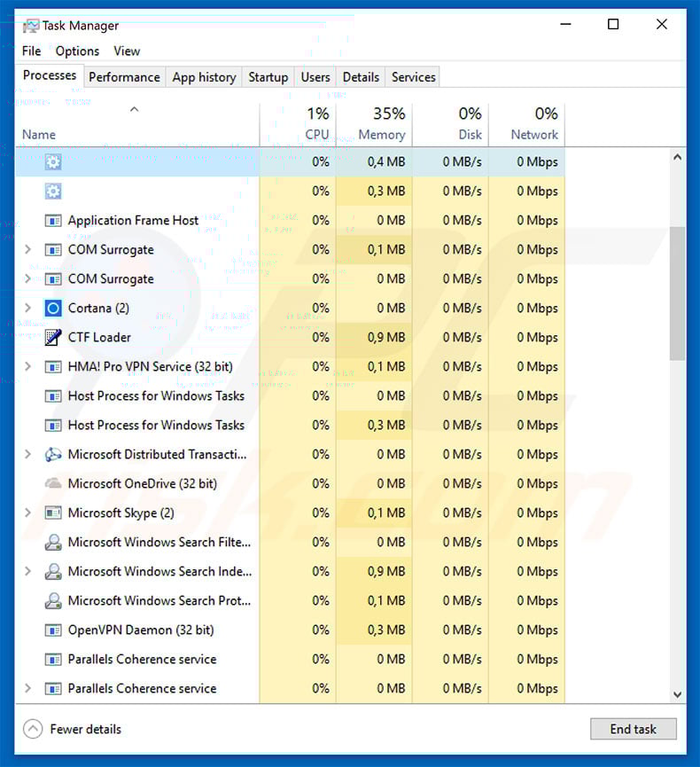This screenshot has height=767, width=700.
Task: Click the Fewer details label
Action: coord(86,730)
